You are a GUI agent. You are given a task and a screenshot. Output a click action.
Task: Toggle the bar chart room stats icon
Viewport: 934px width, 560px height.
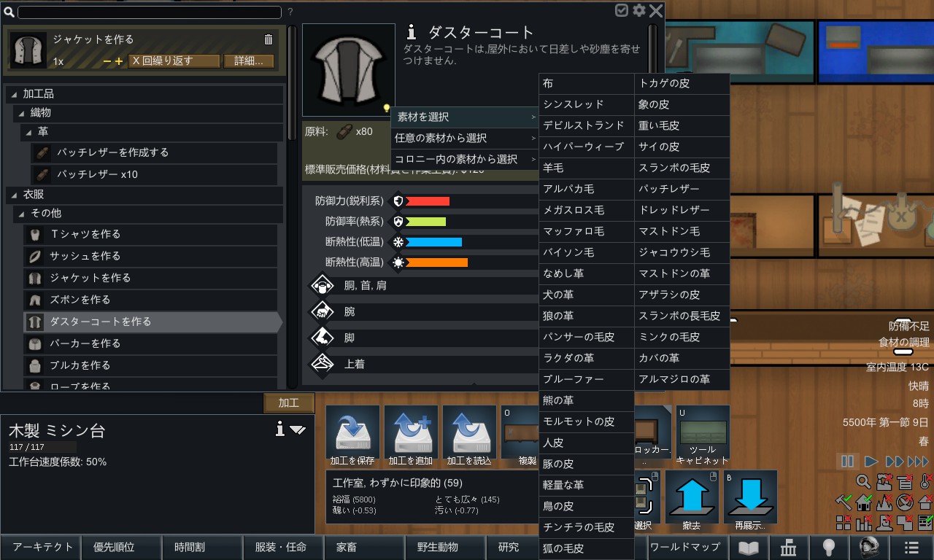pyautogui.click(x=863, y=522)
